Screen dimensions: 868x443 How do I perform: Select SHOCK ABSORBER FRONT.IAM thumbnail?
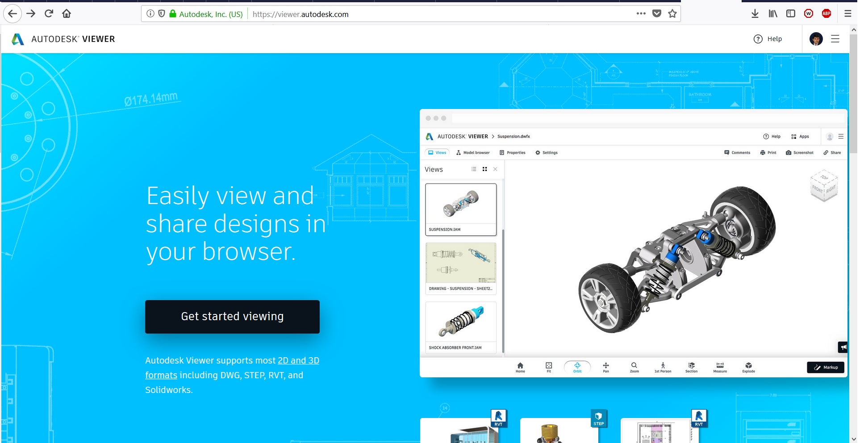461,328
